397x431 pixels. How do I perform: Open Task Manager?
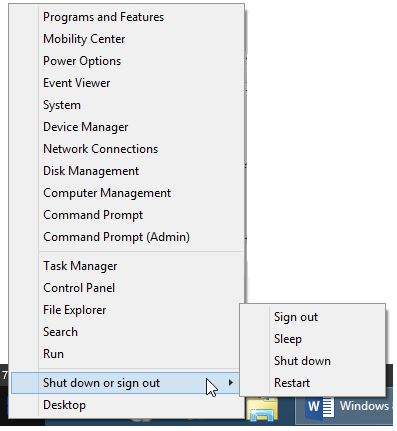coord(80,266)
